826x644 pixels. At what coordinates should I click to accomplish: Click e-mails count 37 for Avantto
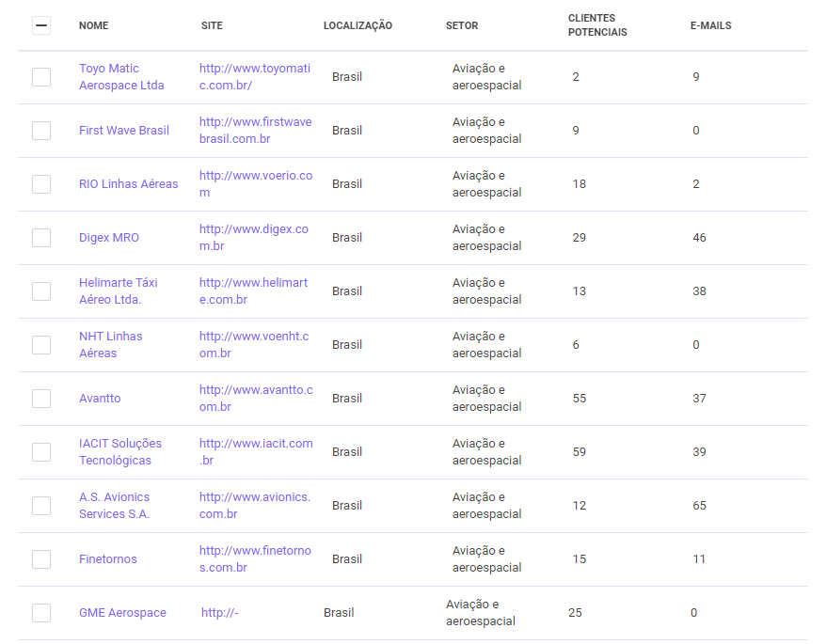pos(699,399)
